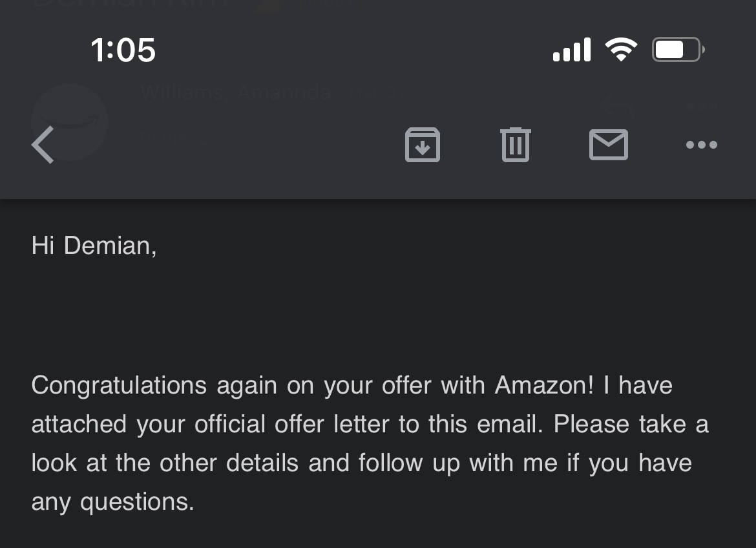Go back using the left chevron arrow
756x548 pixels.
43,145
